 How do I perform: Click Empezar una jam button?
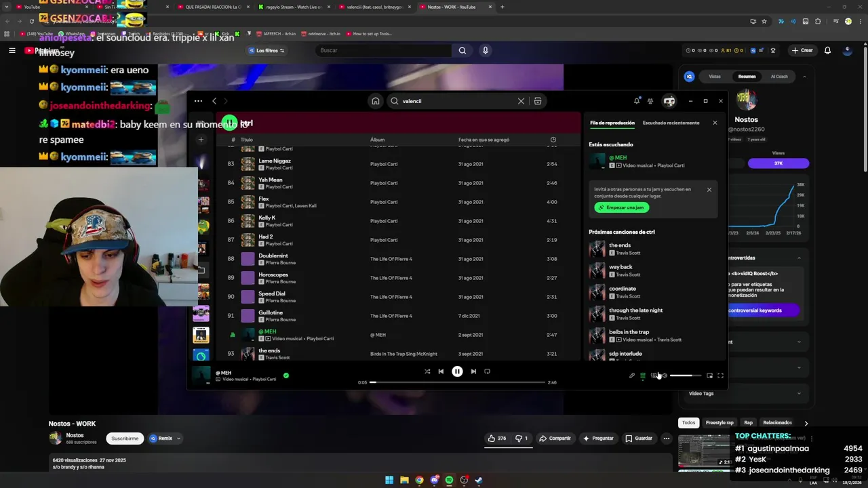622,207
